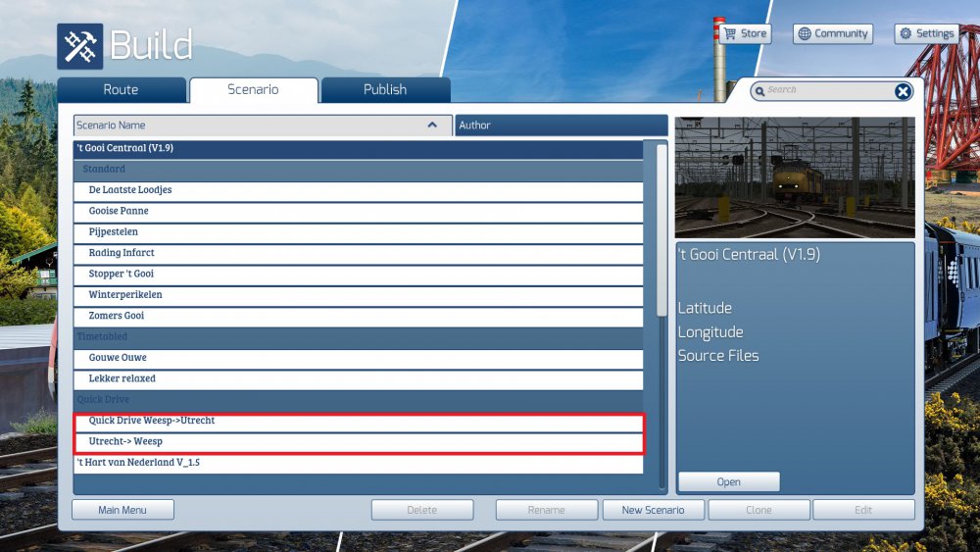Click the Build hammer and wrench icon
Image resolution: width=980 pixels, height=552 pixels.
coord(79,46)
